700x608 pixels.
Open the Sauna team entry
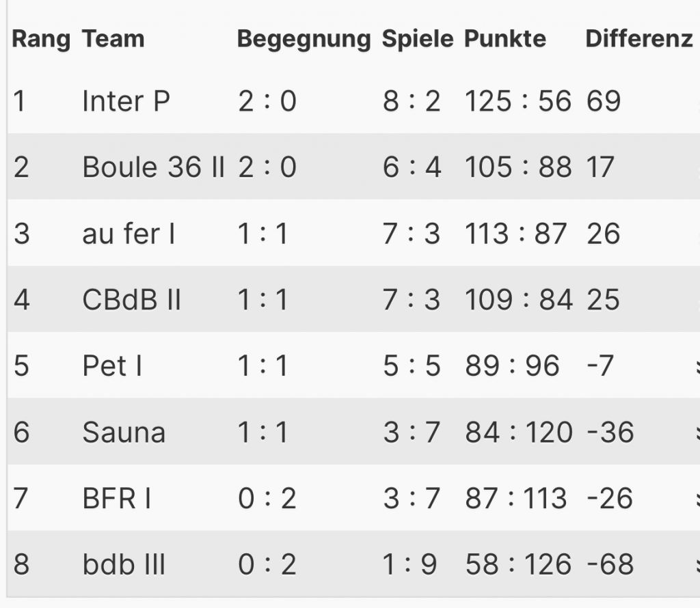124,432
